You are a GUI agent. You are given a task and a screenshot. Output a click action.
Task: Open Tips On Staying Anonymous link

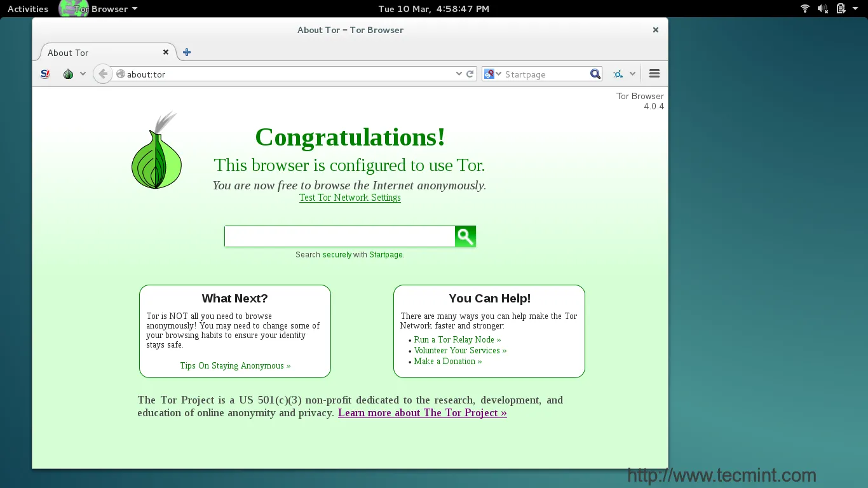235,365
